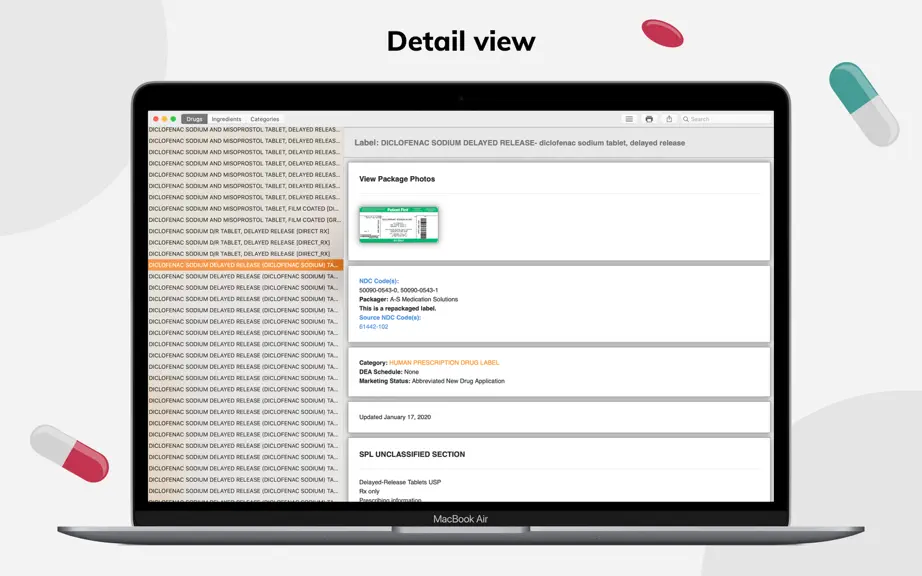Select the Categories tab
Viewport: 922px width, 576px height.
pyautogui.click(x=265, y=119)
